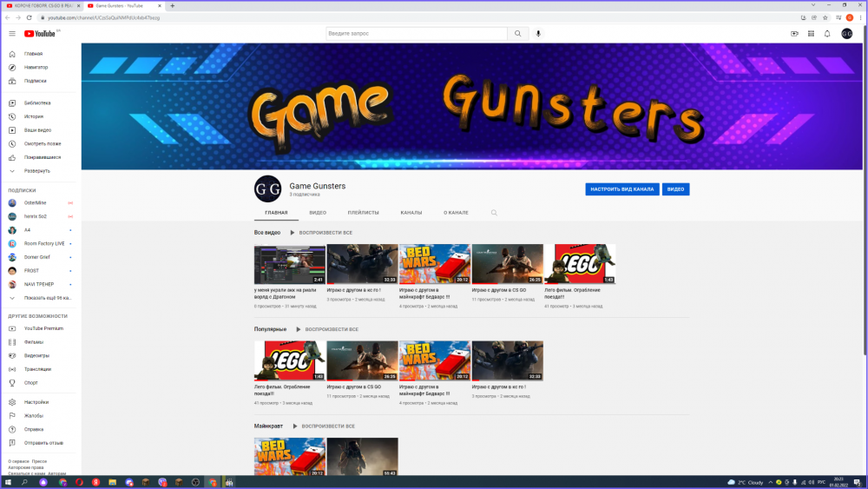868x489 pixels.
Task: Start voice search with microphone icon
Action: coord(538,34)
